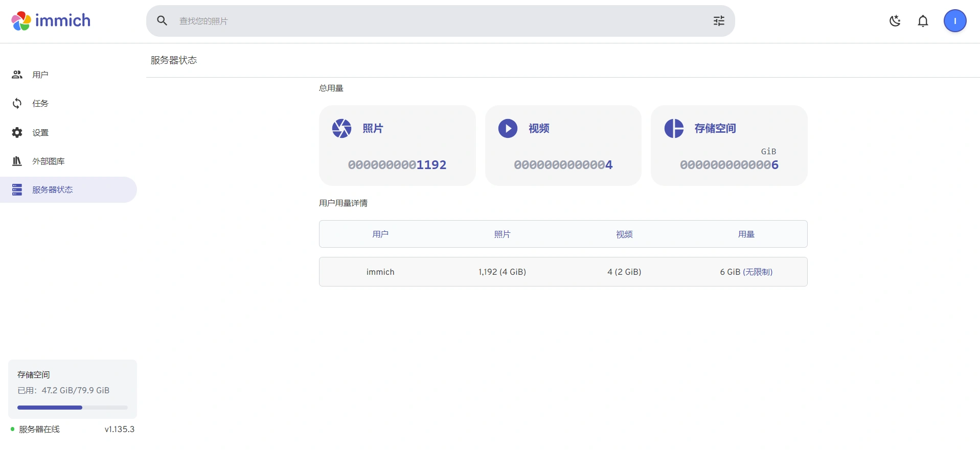Viewport: 980px width, 452px height.
Task: Open search filter options
Action: [719, 21]
